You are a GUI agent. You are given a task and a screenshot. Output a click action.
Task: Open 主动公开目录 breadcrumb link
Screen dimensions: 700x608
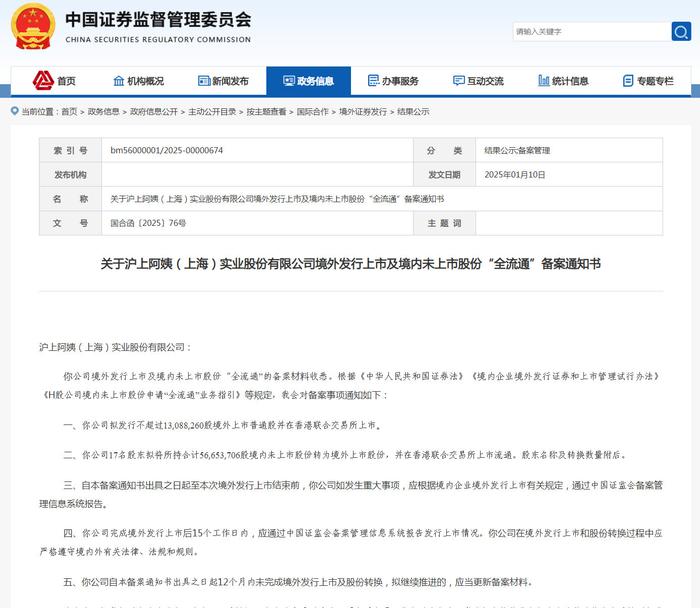[x=212, y=112]
